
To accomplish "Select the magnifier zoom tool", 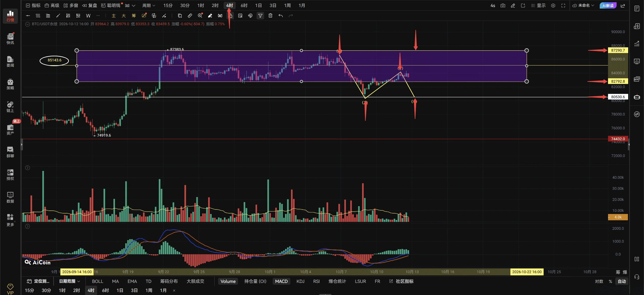I will tap(200, 16).
